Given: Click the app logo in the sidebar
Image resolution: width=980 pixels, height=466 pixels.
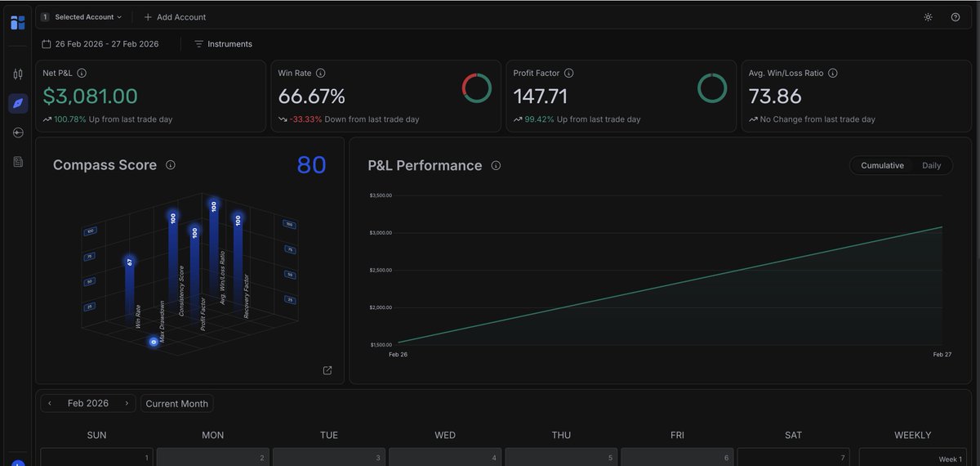Looking at the screenshot, I should point(18,23).
